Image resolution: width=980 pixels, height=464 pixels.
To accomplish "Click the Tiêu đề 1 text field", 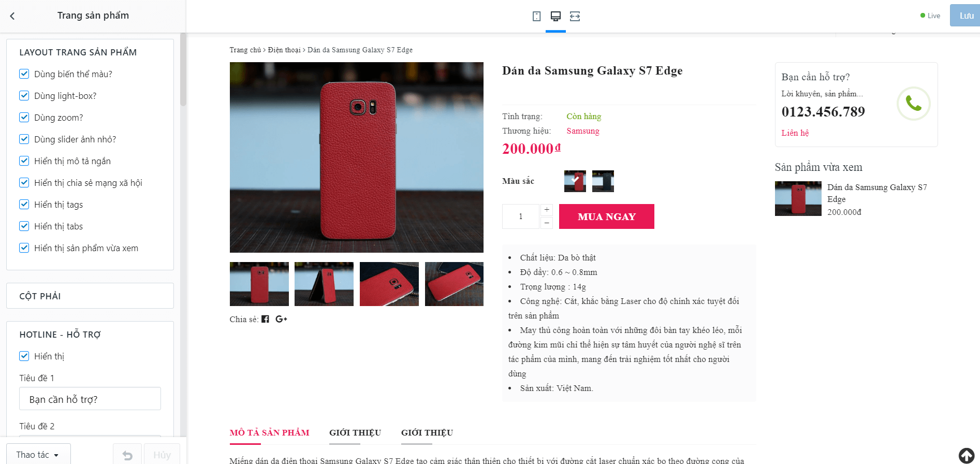I will point(90,399).
